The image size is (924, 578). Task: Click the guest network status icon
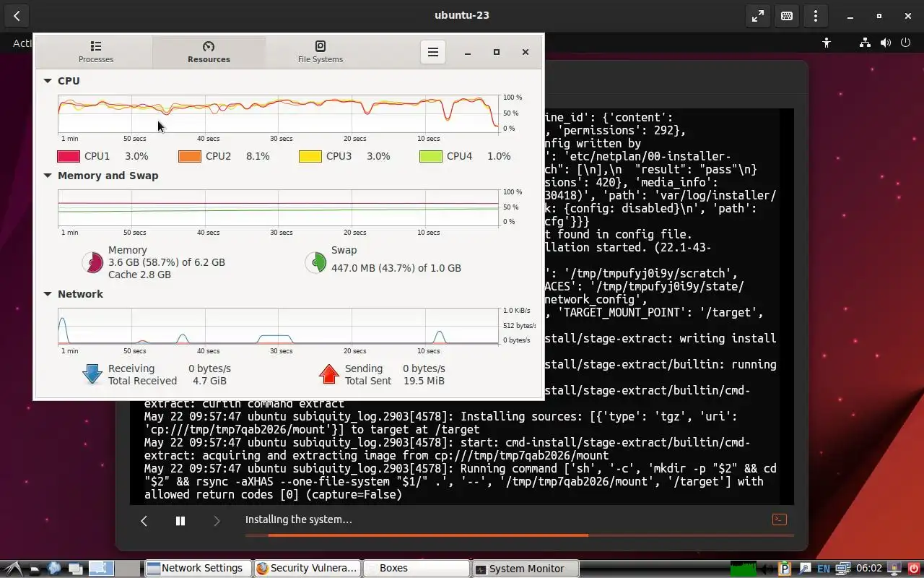865,43
